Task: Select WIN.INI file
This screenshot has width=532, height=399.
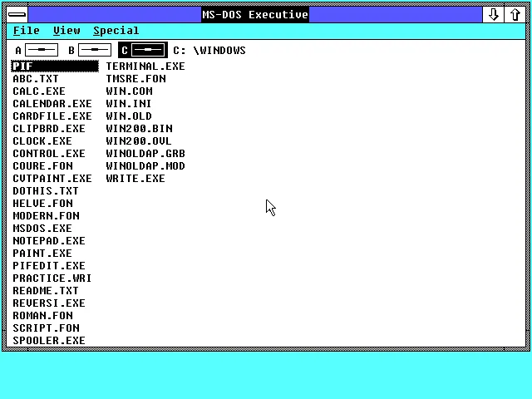Action: click(x=128, y=103)
